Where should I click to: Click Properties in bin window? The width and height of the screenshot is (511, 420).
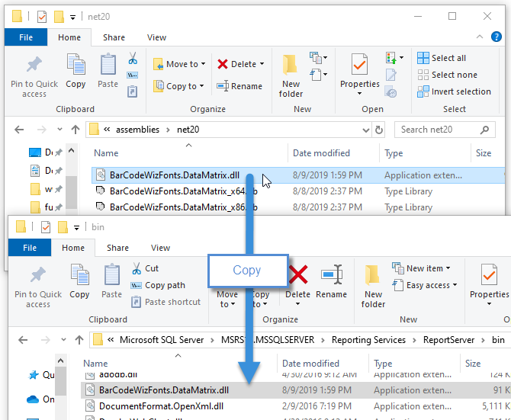489,285
